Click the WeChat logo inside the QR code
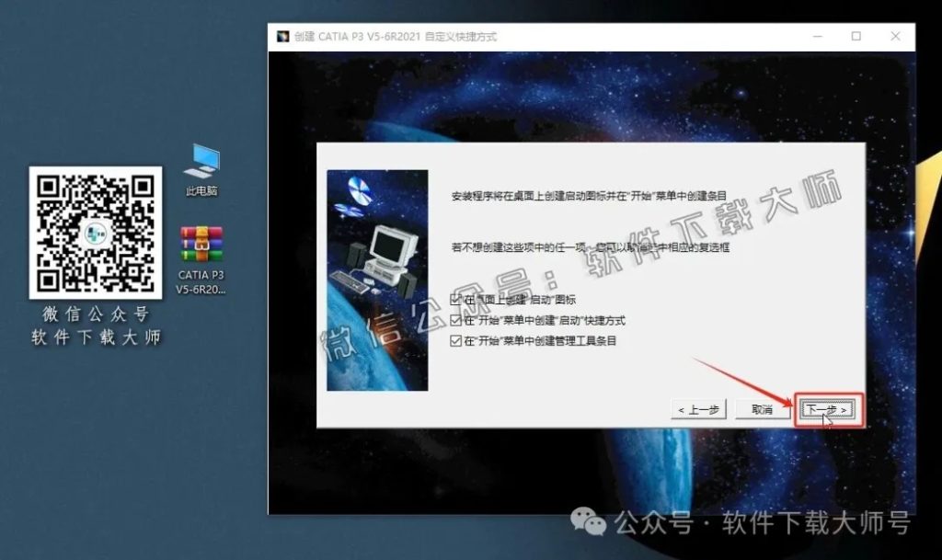This screenshot has width=942, height=560. point(94,233)
